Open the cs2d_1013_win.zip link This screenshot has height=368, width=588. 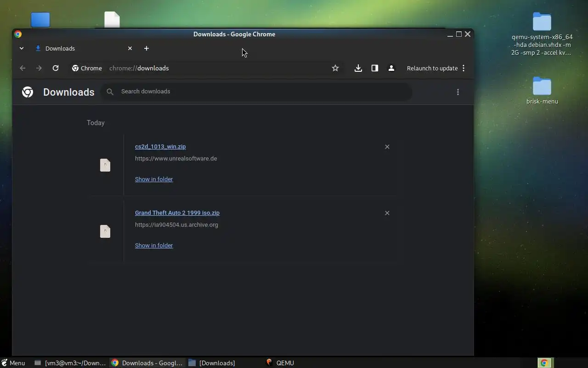[160, 147]
